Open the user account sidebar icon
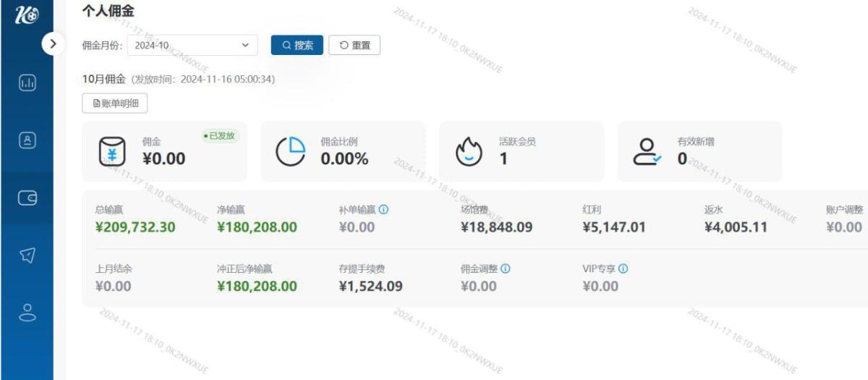 click(27, 312)
